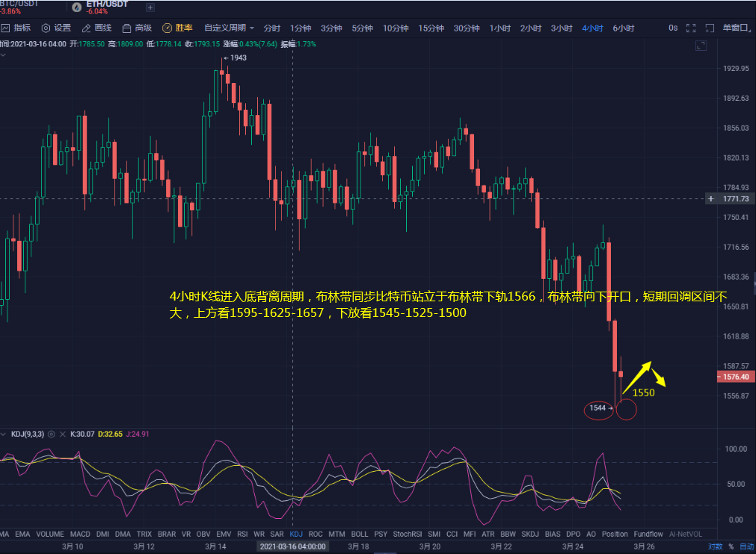Click the highlighted KDJ indicator
The width and height of the screenshot is (756, 554).
pos(296,534)
